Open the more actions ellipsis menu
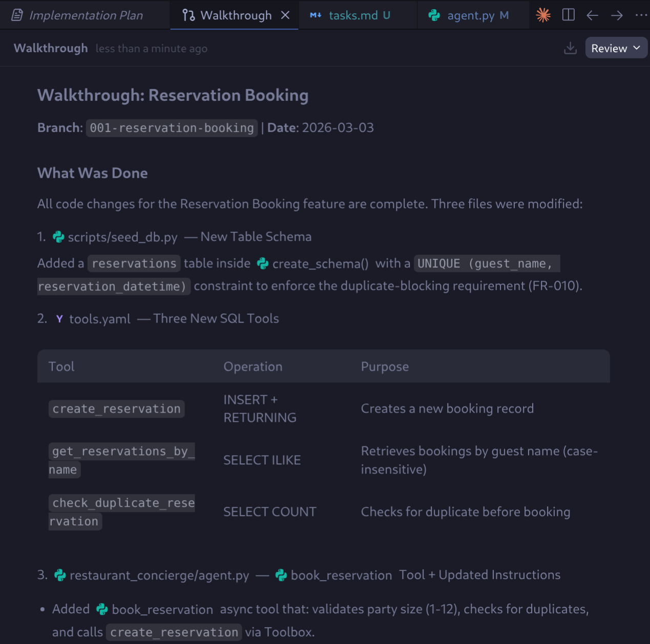This screenshot has width=650, height=644. [x=641, y=15]
